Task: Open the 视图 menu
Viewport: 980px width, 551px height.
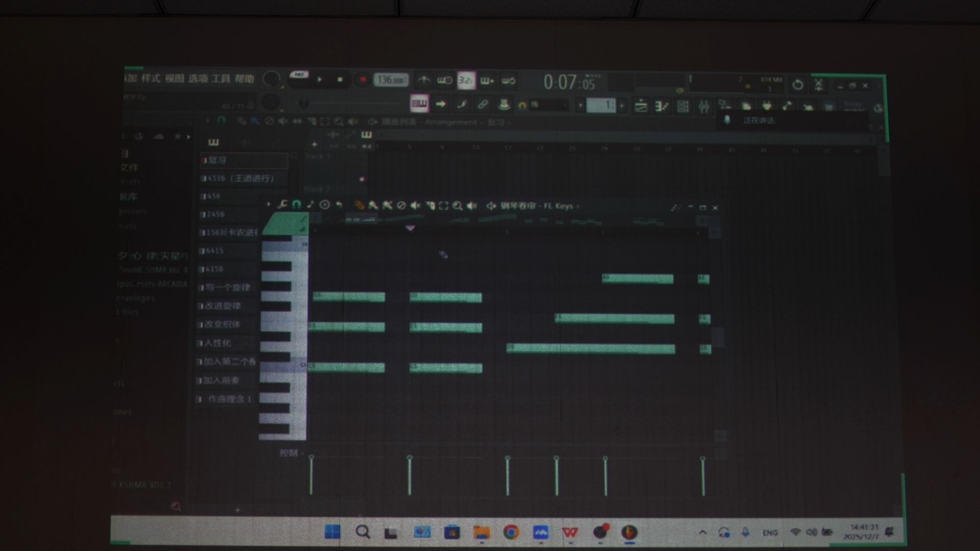Action: click(x=174, y=79)
